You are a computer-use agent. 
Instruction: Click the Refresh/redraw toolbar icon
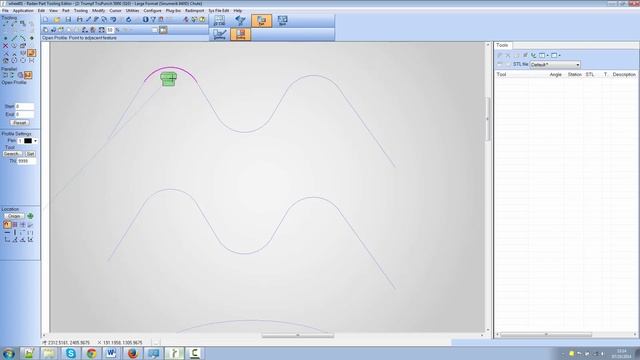pos(129,20)
